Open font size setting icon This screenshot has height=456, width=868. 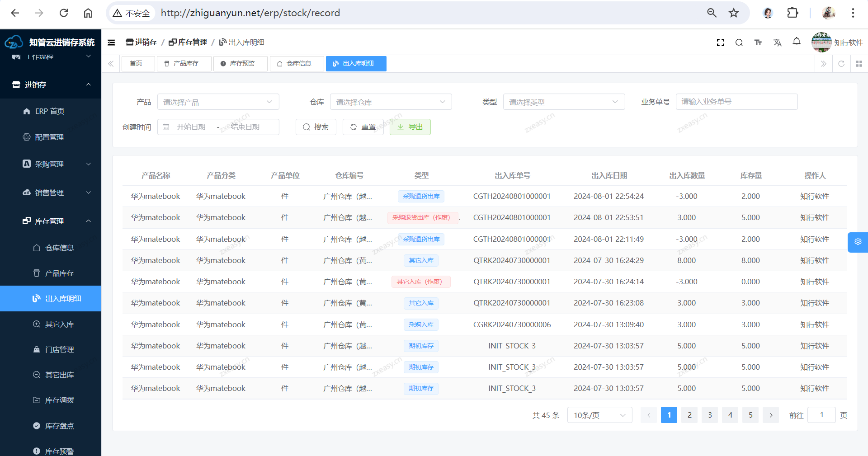[x=758, y=42]
